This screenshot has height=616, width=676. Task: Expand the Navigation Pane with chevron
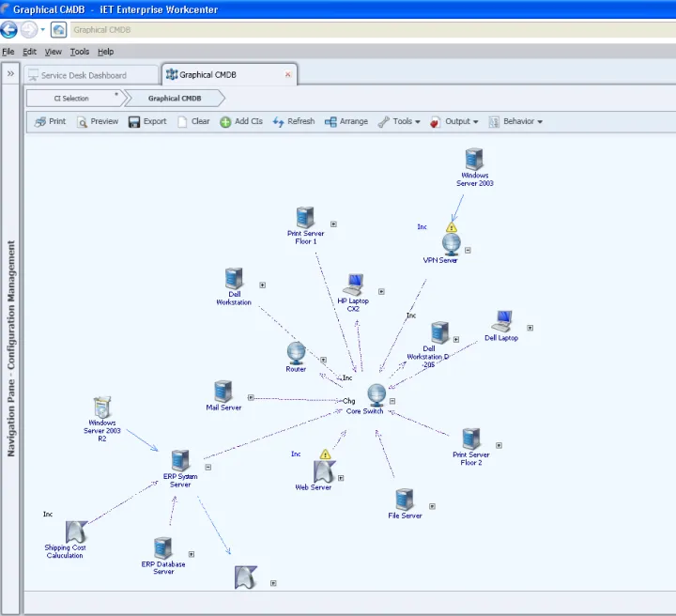tap(10, 72)
